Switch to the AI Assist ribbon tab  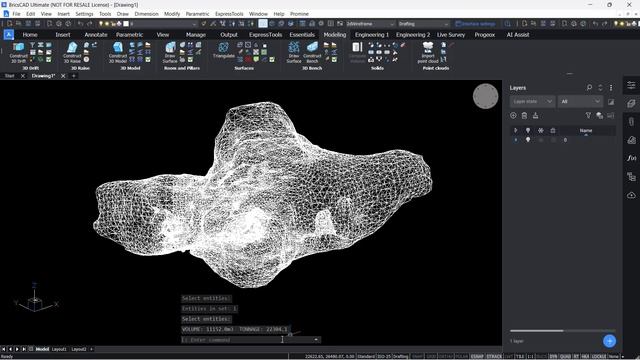(x=518, y=35)
